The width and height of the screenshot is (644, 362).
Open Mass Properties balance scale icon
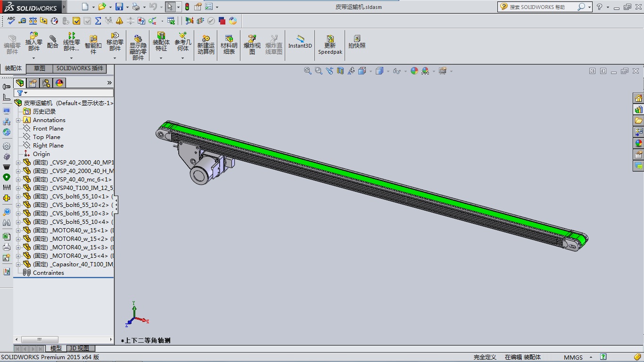click(33, 21)
